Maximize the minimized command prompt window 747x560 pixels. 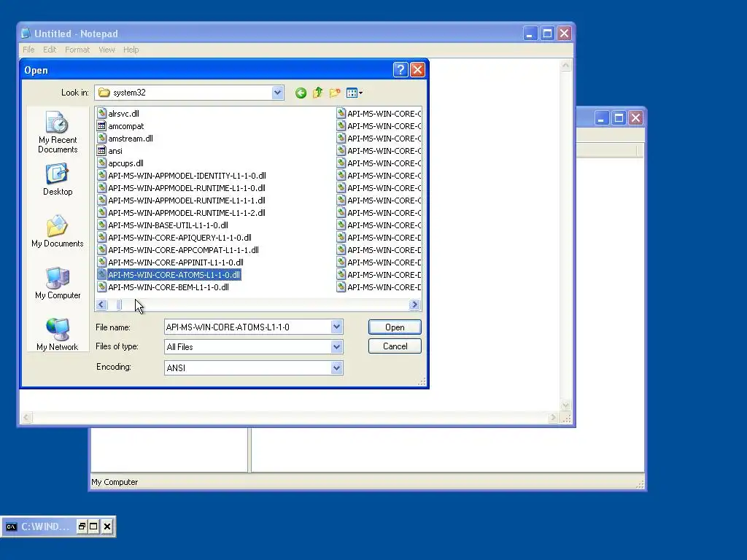(94, 526)
